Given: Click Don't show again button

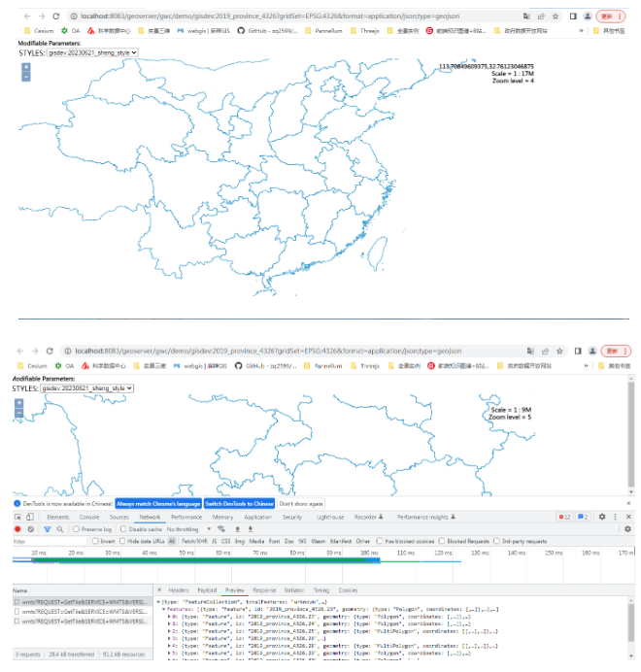Looking at the screenshot, I should click(x=301, y=504).
